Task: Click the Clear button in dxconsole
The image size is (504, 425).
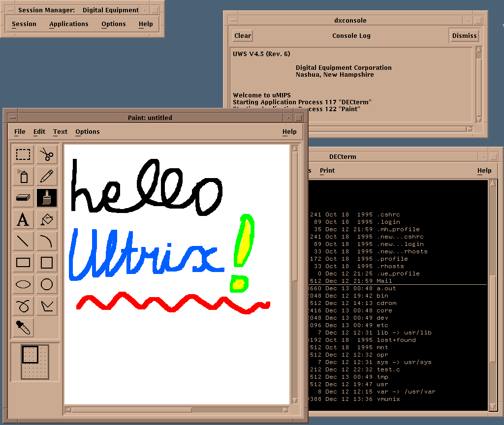Action: [x=243, y=36]
